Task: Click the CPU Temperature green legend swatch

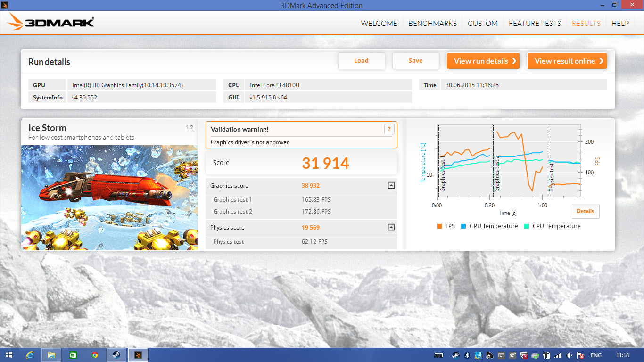Action: (x=527, y=226)
